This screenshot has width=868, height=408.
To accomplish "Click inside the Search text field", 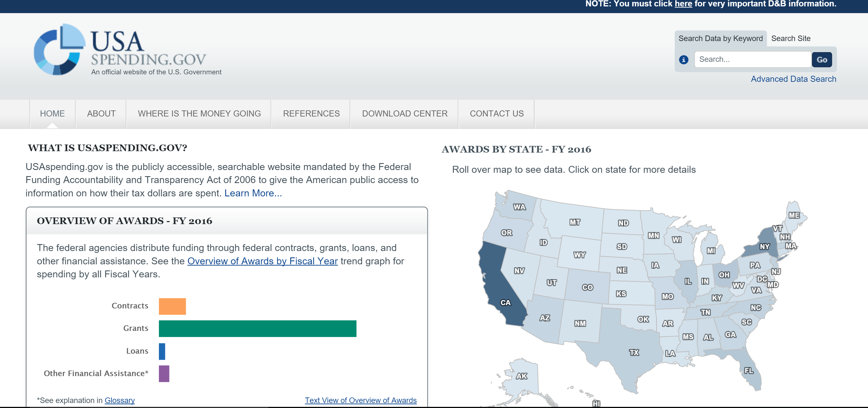I will click(x=752, y=60).
